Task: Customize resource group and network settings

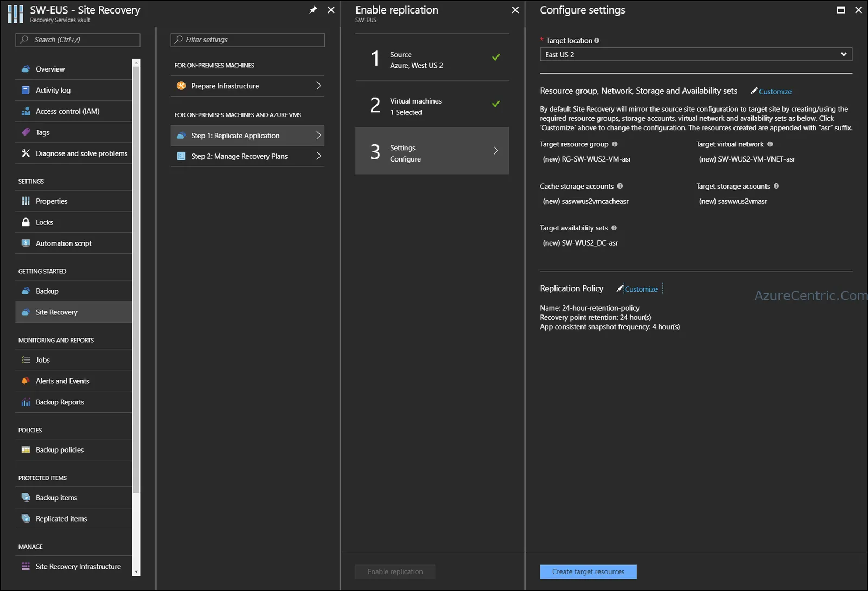Action: click(771, 91)
